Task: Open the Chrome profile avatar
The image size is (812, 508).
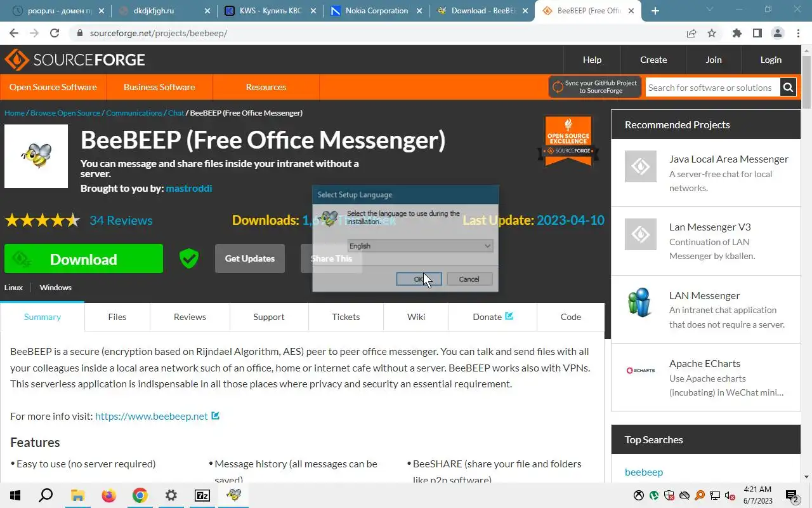Action: tap(778, 33)
